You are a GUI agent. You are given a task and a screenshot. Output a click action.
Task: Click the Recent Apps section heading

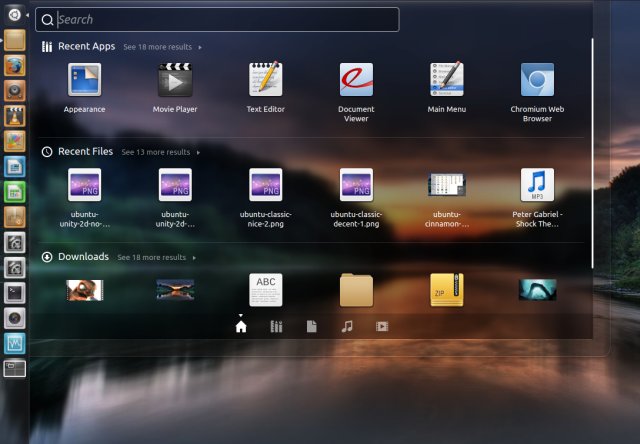pos(87,47)
